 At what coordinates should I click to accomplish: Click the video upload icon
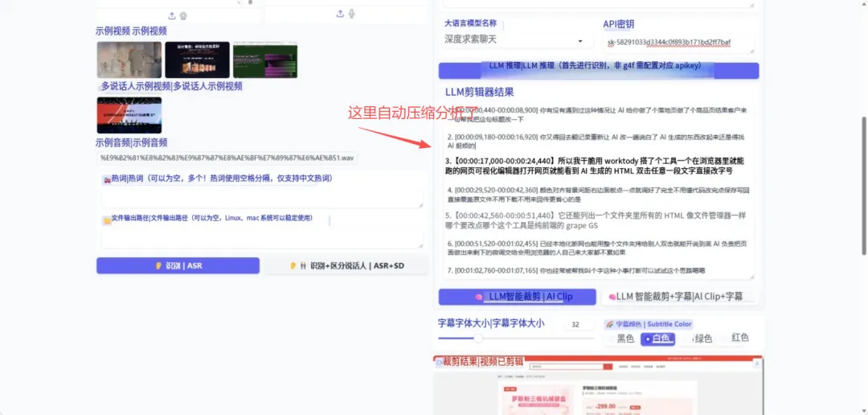coord(172,15)
